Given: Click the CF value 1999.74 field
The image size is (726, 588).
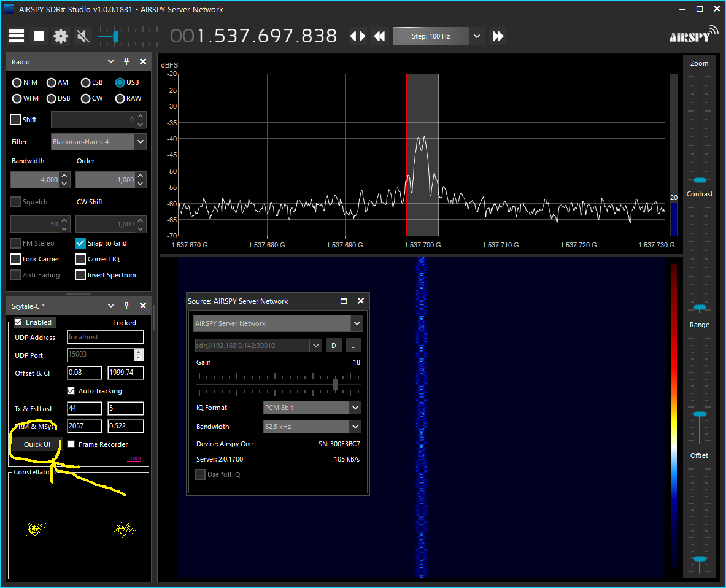Looking at the screenshot, I should point(125,373).
